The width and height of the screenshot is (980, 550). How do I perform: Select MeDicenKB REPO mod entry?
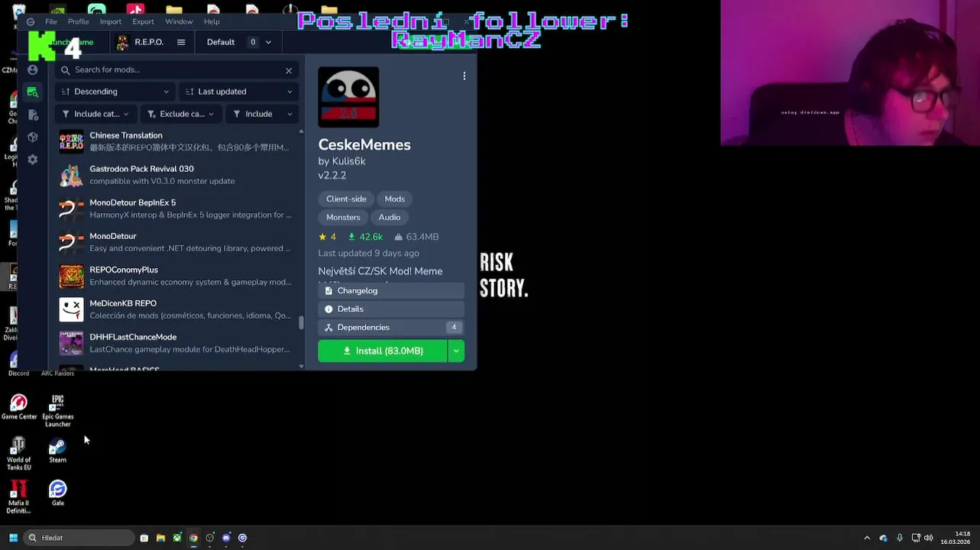pos(177,309)
